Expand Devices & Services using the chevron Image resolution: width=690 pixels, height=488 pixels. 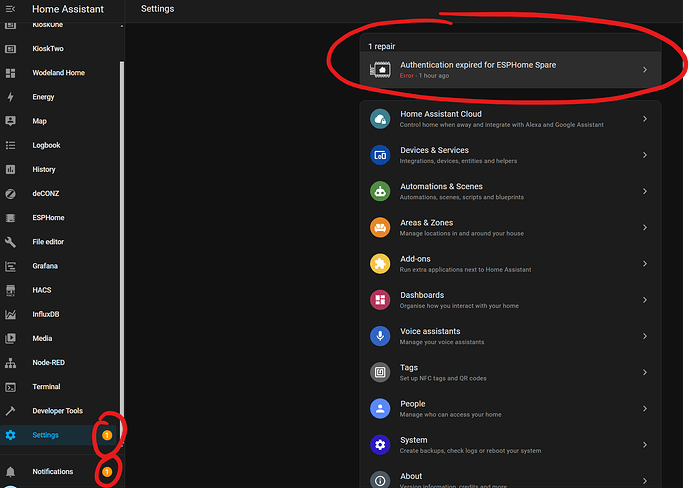[645, 155]
